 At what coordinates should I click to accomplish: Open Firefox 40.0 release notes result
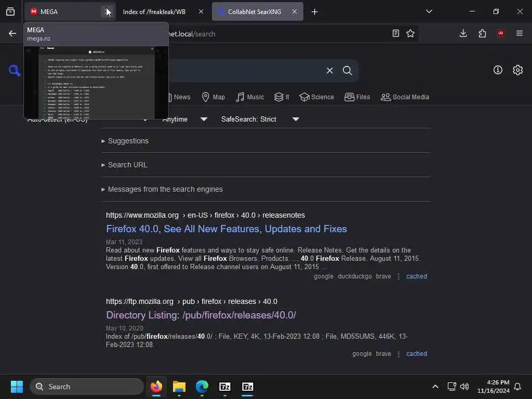pyautogui.click(x=227, y=229)
